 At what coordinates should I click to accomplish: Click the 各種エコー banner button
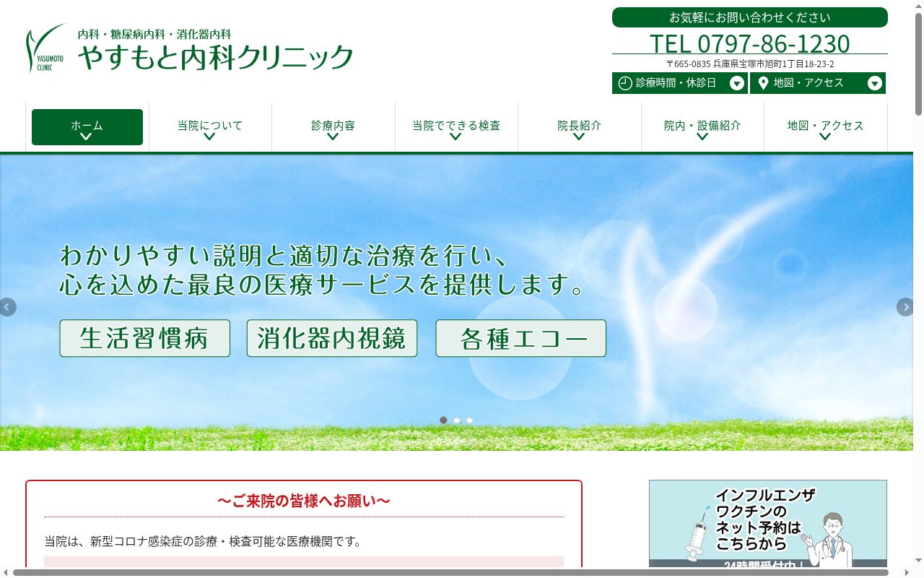coord(521,338)
